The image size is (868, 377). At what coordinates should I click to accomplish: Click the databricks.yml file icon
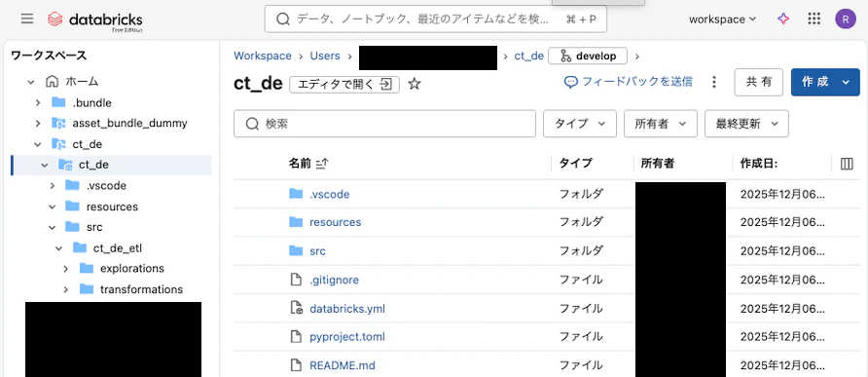coord(297,308)
